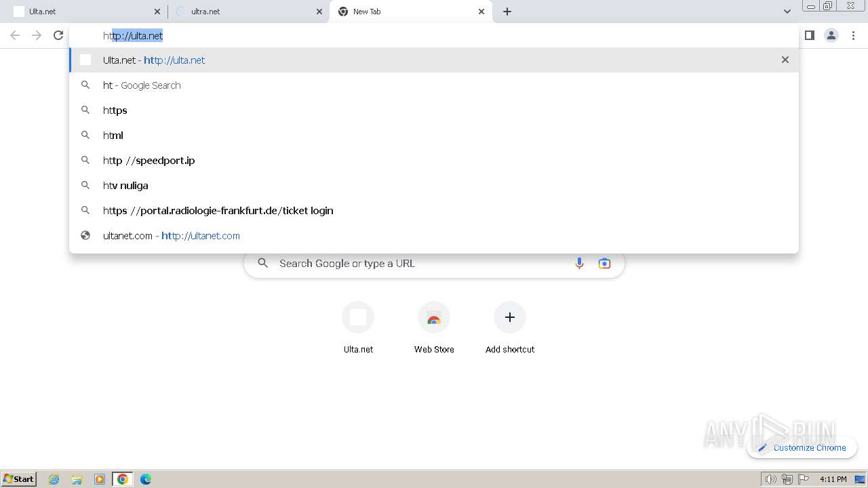Click the Add shortcut button
Image resolution: width=868 pixels, height=488 pixels.
click(510, 328)
